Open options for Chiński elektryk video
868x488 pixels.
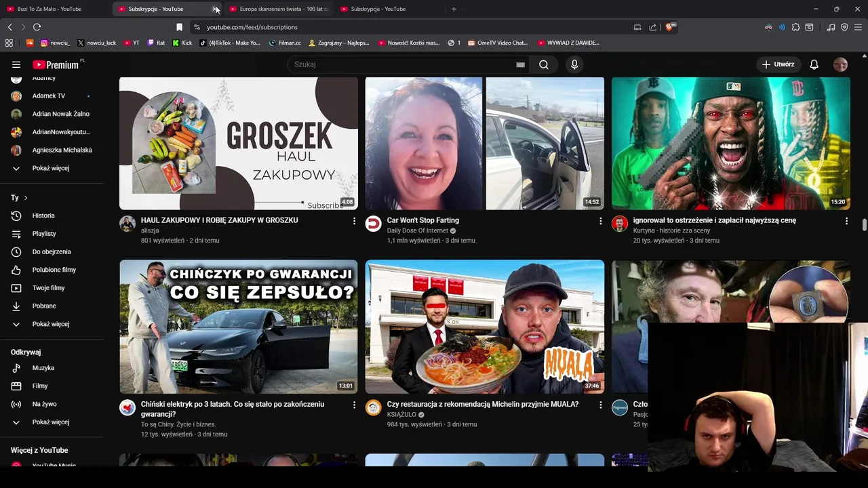tap(354, 405)
